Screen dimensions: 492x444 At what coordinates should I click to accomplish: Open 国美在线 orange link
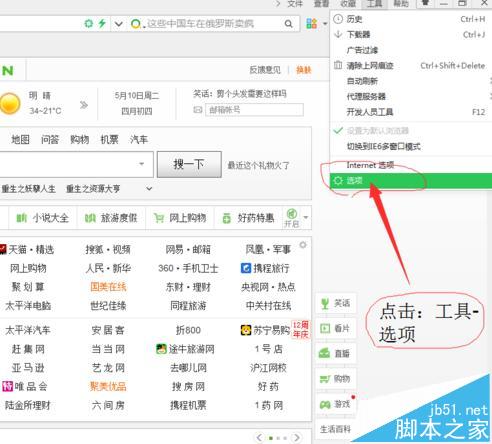108,287
